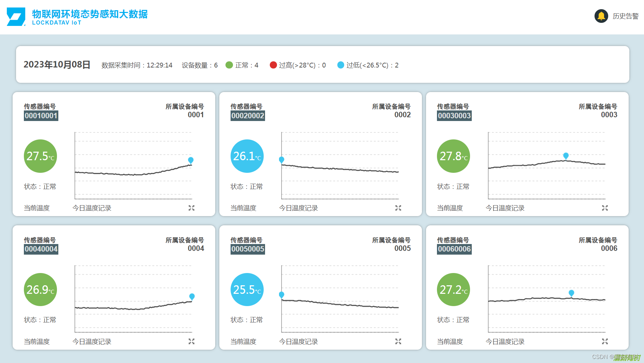Click chart marker on sensor 00010001 graph
Screen dimensions: 644x363
pos(191,161)
